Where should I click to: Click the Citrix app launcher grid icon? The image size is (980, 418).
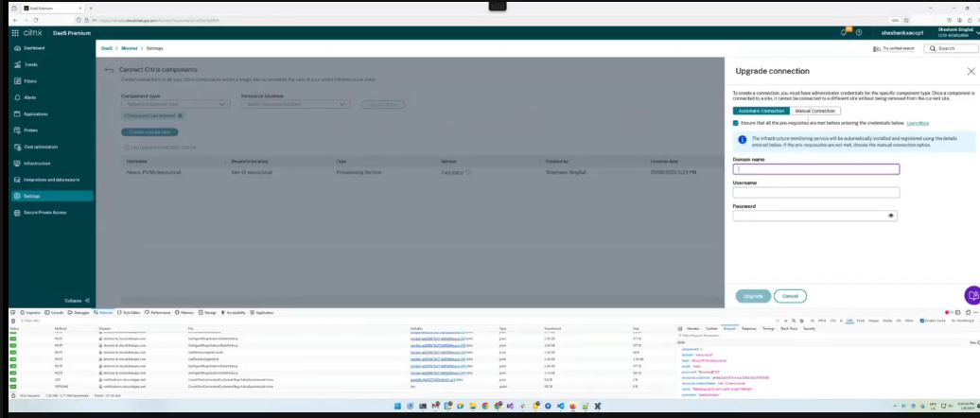(16, 32)
